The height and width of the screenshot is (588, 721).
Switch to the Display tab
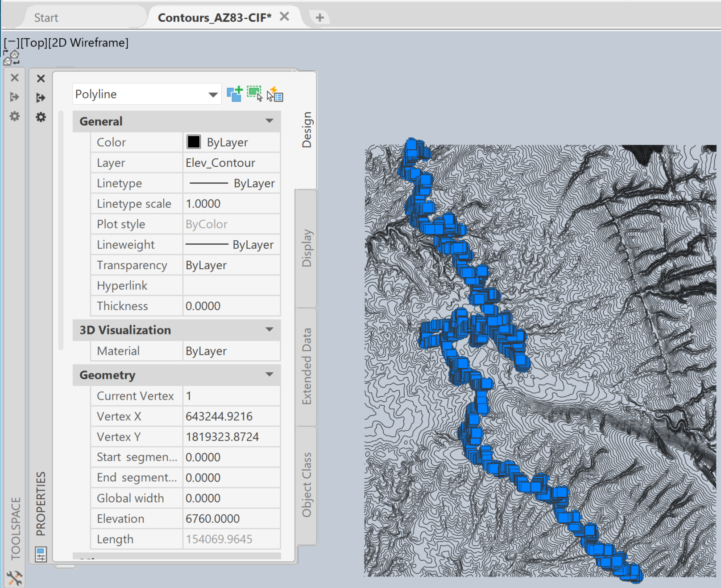click(307, 248)
